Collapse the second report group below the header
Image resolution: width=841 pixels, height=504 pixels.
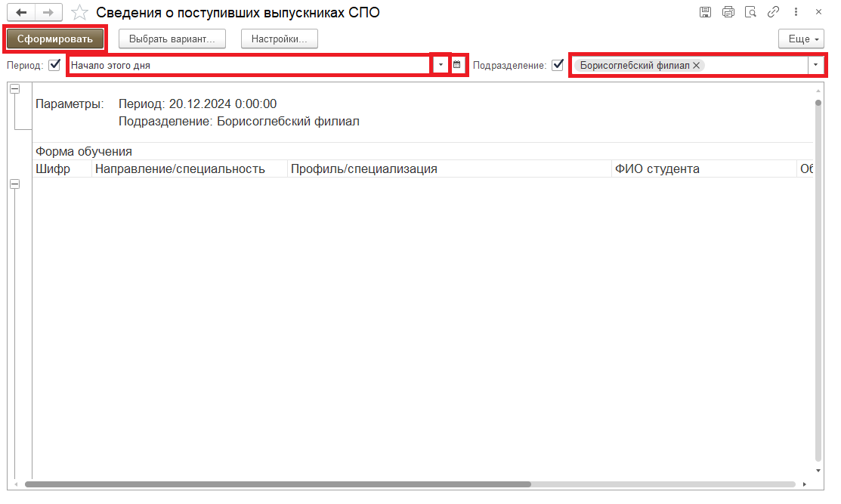14,184
